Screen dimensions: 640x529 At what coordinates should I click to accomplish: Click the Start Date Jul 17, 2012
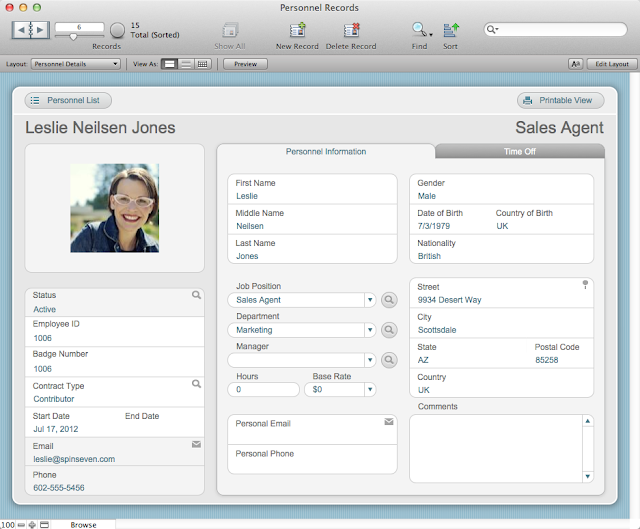(x=56, y=429)
